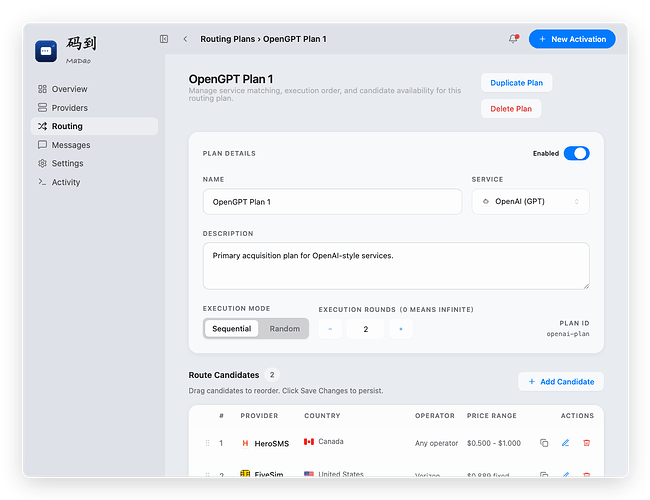Click into the Name input field
This screenshot has width=650, height=500.
tap(332, 202)
